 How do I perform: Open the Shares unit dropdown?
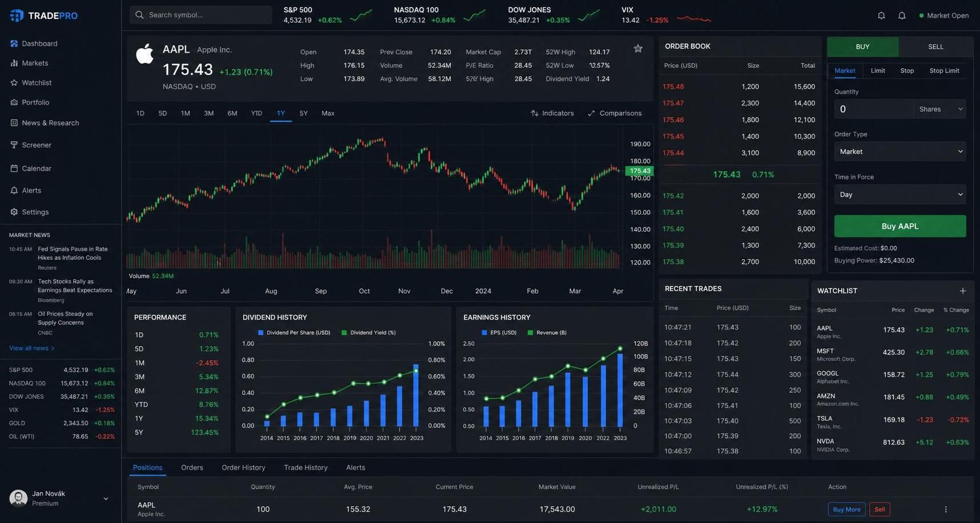point(940,109)
